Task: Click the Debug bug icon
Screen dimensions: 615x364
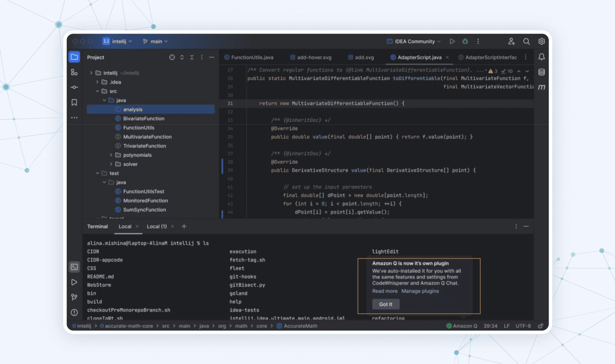Action: coord(465,42)
